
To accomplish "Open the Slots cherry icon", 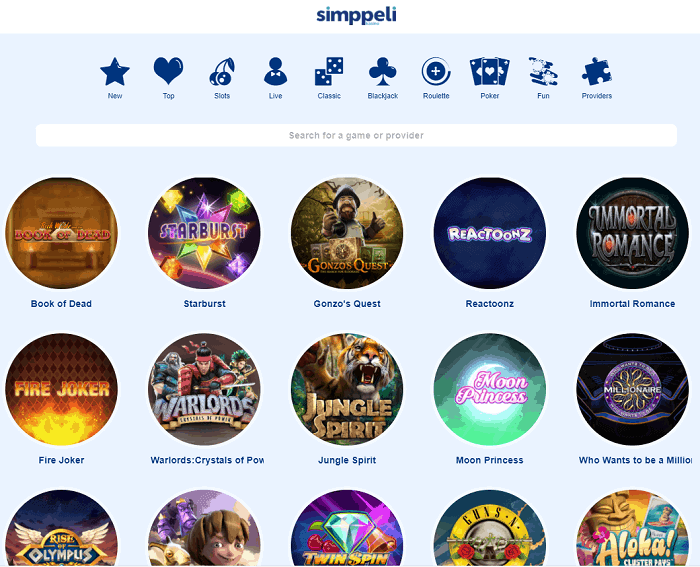I will coord(222,71).
